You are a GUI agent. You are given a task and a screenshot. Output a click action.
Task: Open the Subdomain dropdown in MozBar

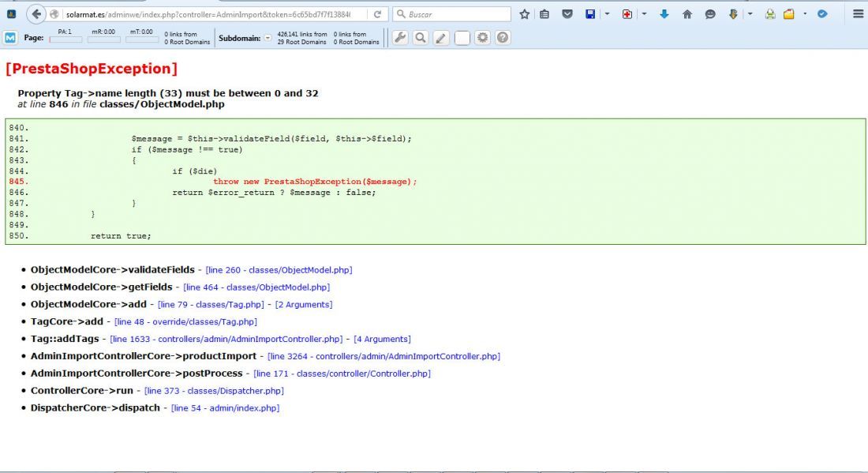pyautogui.click(x=268, y=38)
